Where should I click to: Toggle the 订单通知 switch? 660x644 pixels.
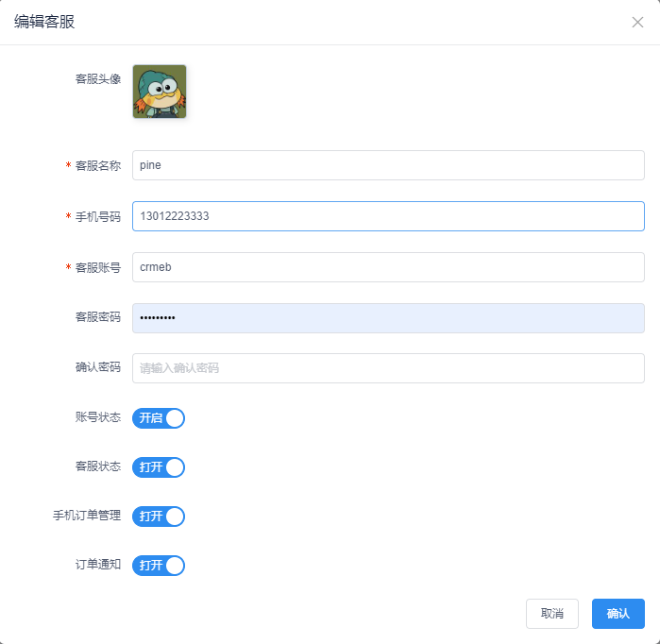pyautogui.click(x=159, y=566)
